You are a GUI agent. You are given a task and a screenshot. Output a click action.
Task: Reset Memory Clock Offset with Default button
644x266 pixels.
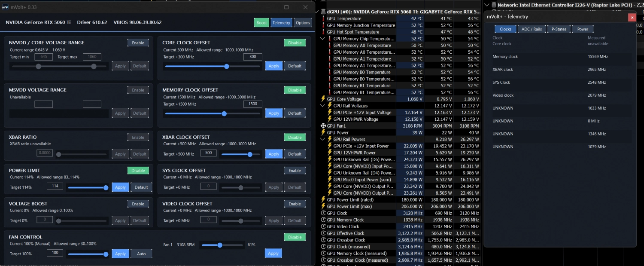point(295,113)
